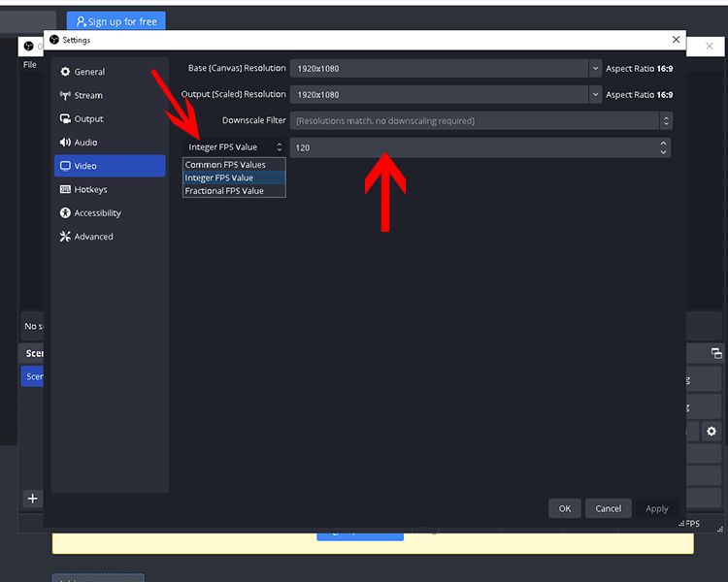Image resolution: width=728 pixels, height=582 pixels.
Task: Click the Video display icon in sidebar
Action: [65, 166]
